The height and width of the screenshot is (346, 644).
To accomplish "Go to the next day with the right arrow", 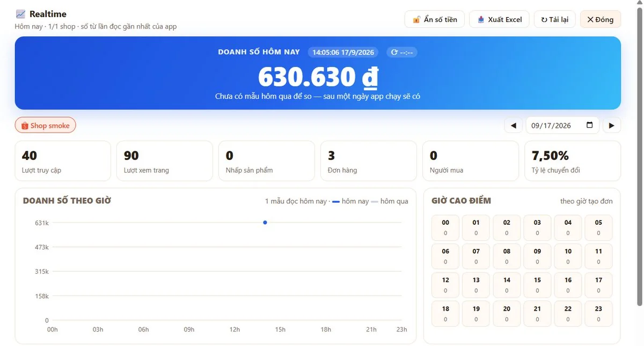I will 612,126.
